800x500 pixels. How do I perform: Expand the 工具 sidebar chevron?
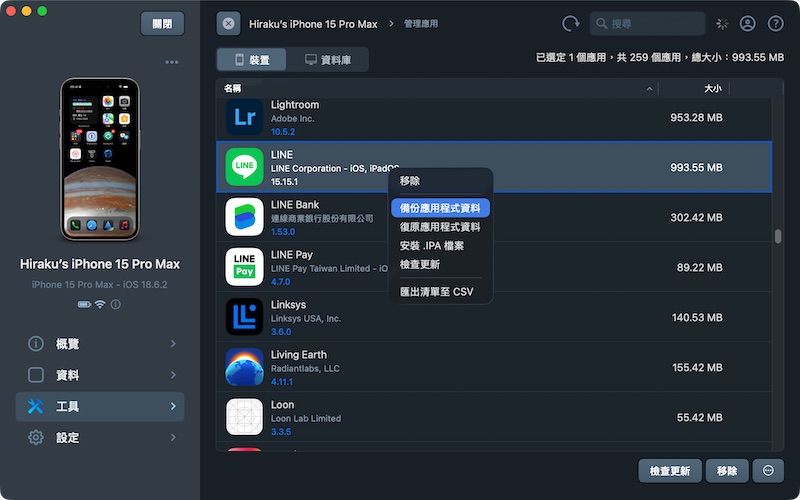pyautogui.click(x=173, y=406)
